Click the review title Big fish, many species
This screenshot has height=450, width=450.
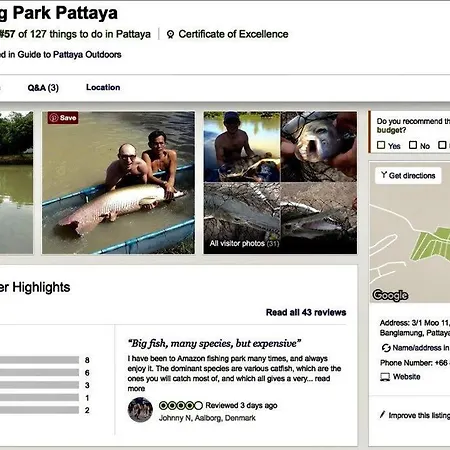tap(214, 343)
